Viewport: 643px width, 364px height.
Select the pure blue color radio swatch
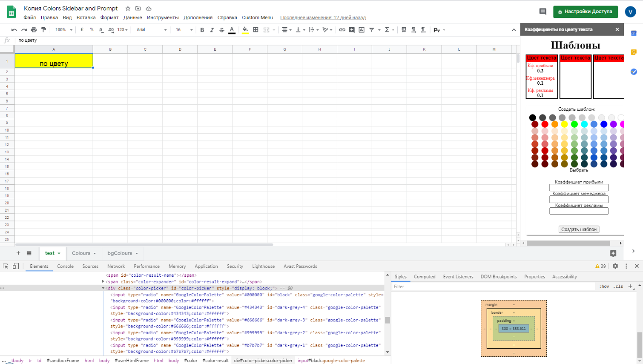point(604,124)
